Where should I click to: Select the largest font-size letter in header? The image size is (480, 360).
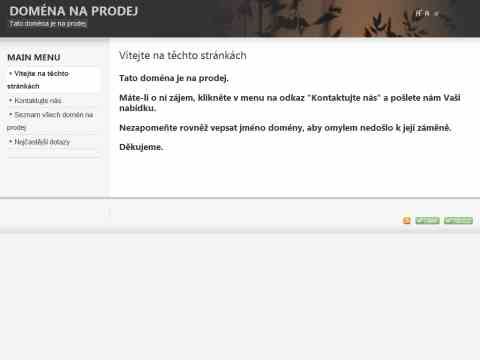[x=418, y=13]
